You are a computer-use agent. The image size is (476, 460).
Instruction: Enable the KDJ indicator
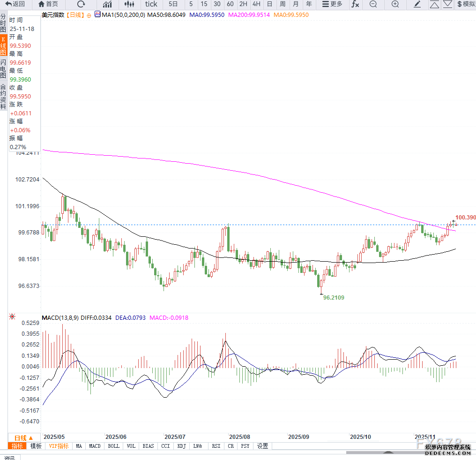click(181, 446)
